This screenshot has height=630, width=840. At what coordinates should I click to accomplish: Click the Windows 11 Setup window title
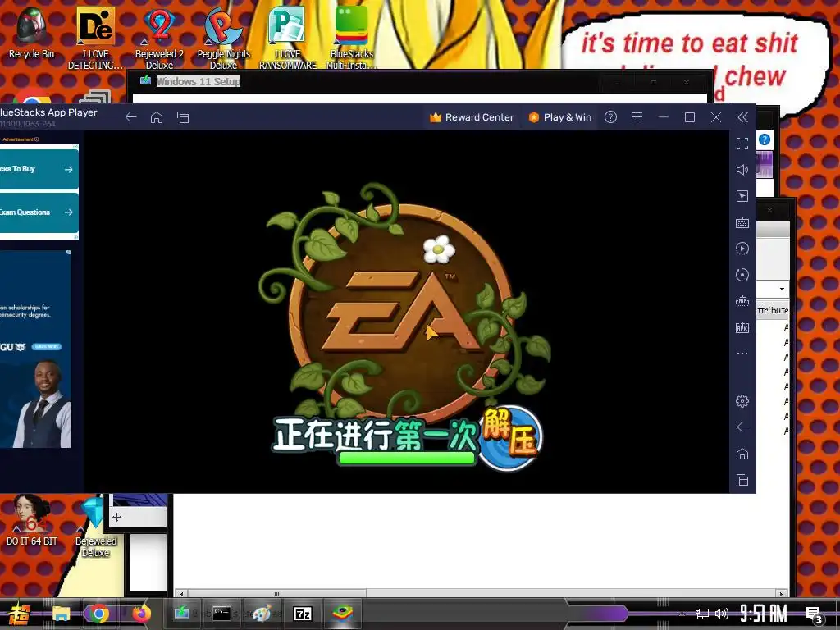199,81
